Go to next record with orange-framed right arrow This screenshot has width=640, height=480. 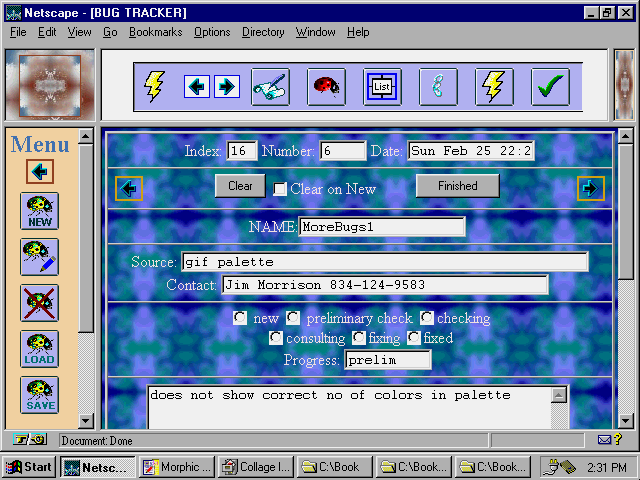(x=591, y=189)
